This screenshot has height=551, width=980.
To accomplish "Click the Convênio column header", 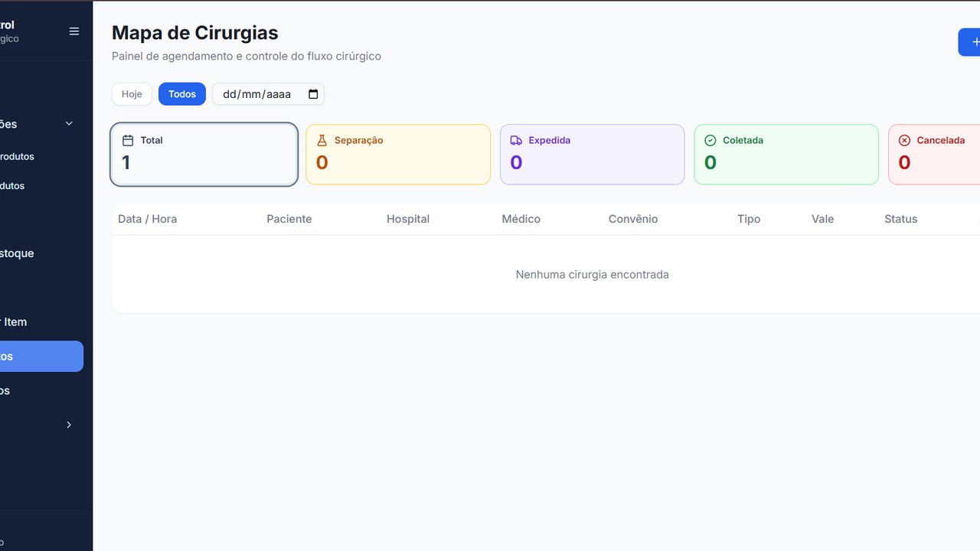I will tap(633, 219).
